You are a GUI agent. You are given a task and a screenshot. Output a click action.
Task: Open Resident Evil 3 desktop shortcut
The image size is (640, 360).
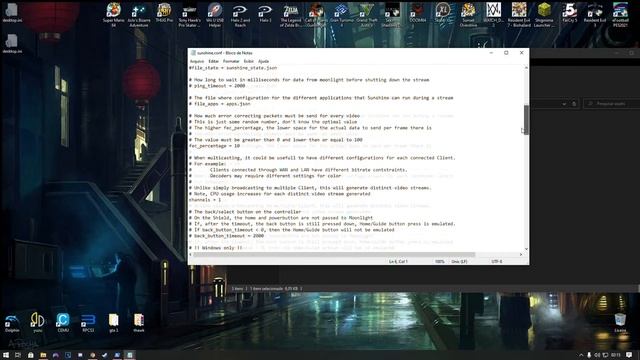[x=595, y=15]
